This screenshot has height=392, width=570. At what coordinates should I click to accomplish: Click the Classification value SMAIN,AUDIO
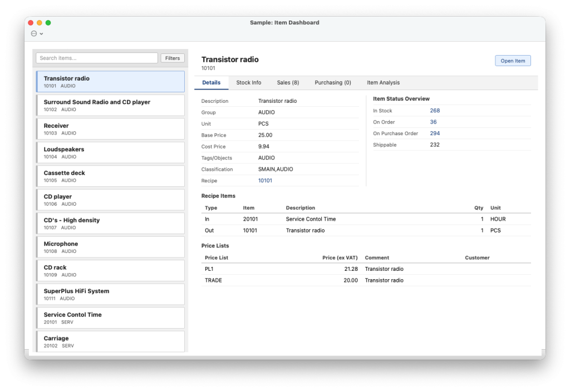click(x=276, y=169)
